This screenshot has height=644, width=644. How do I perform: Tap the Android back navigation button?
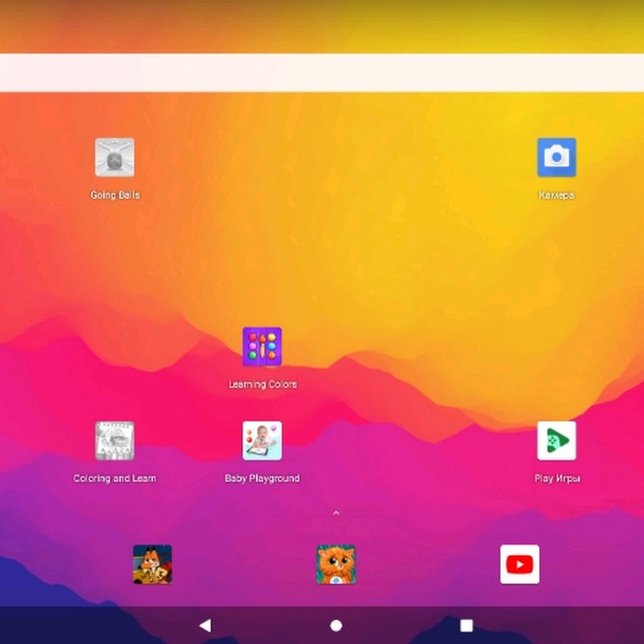(x=205, y=625)
